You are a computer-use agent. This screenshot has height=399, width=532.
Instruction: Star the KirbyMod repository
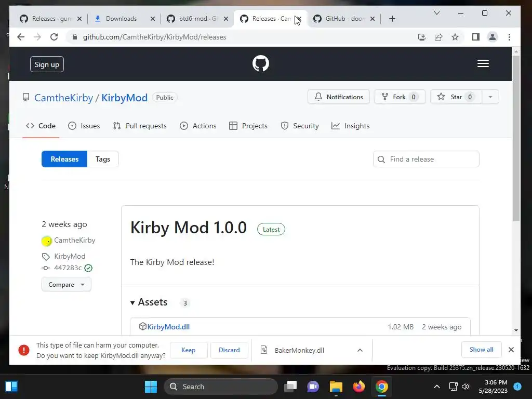pyautogui.click(x=456, y=97)
